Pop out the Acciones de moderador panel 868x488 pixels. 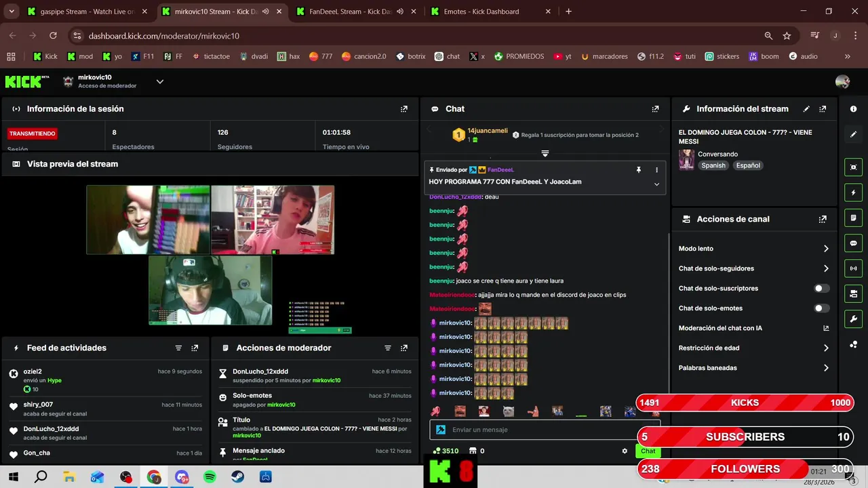coord(404,348)
